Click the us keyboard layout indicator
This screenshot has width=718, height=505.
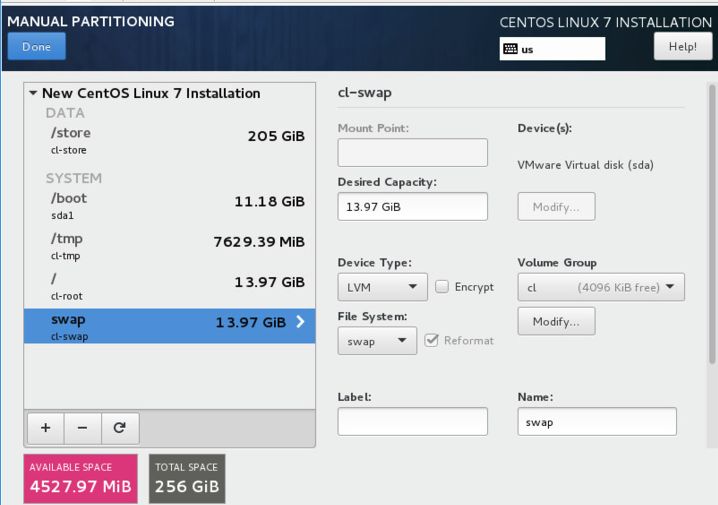552,49
